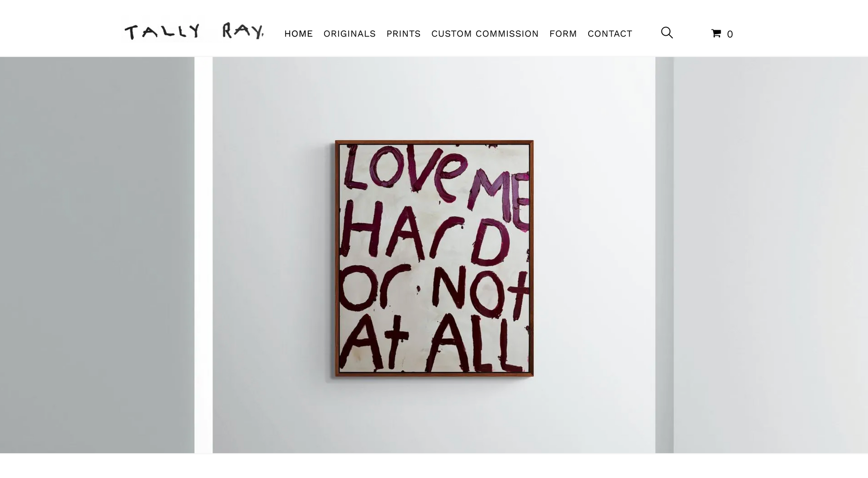868x478 pixels.
Task: Show the previous slide on the left
Action: pyautogui.click(x=97, y=255)
